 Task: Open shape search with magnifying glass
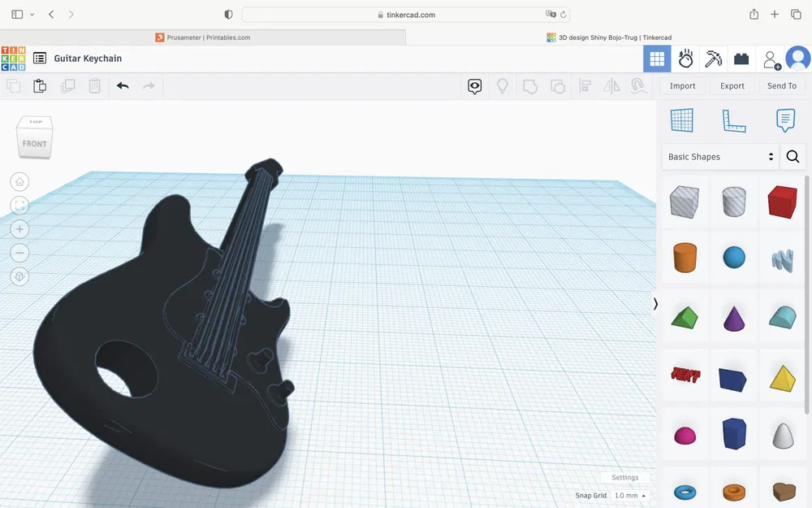[793, 156]
